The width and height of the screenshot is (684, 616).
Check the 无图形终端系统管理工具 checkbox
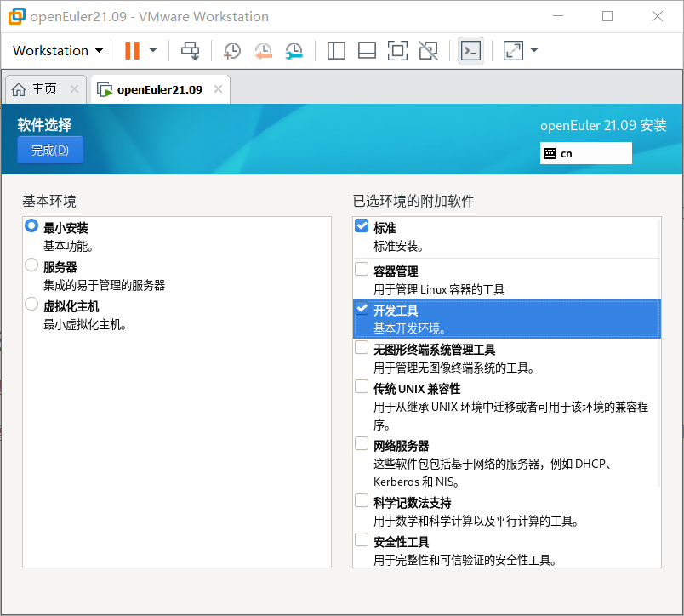[x=362, y=348]
